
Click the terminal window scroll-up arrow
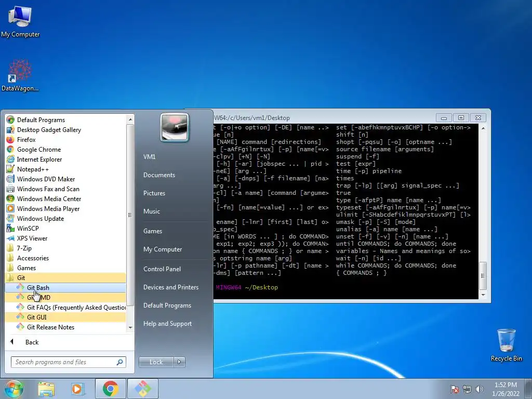483,128
